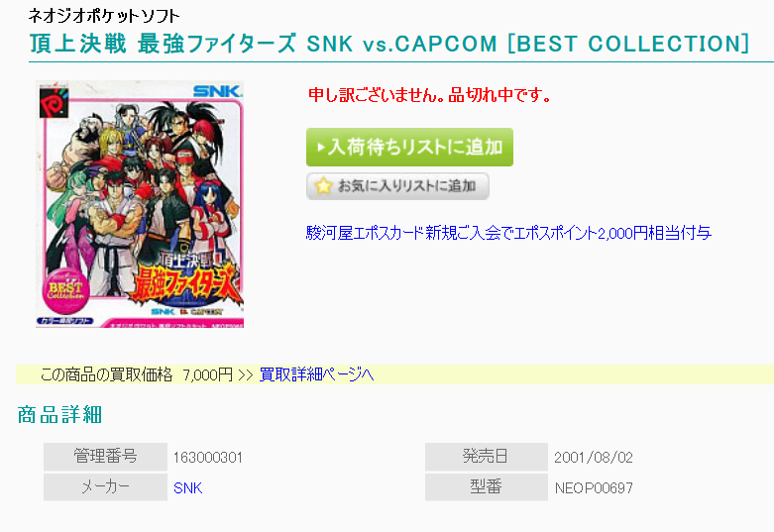Click the SNK vs.CAPCOM product title heading
This screenshot has width=774, height=532.
(388, 44)
